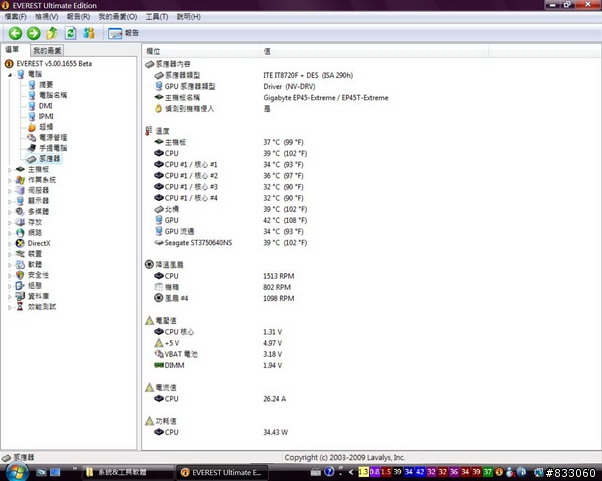This screenshot has width=602, height=481.
Task: Open the 我的最愛(O) menu
Action: pos(118,17)
